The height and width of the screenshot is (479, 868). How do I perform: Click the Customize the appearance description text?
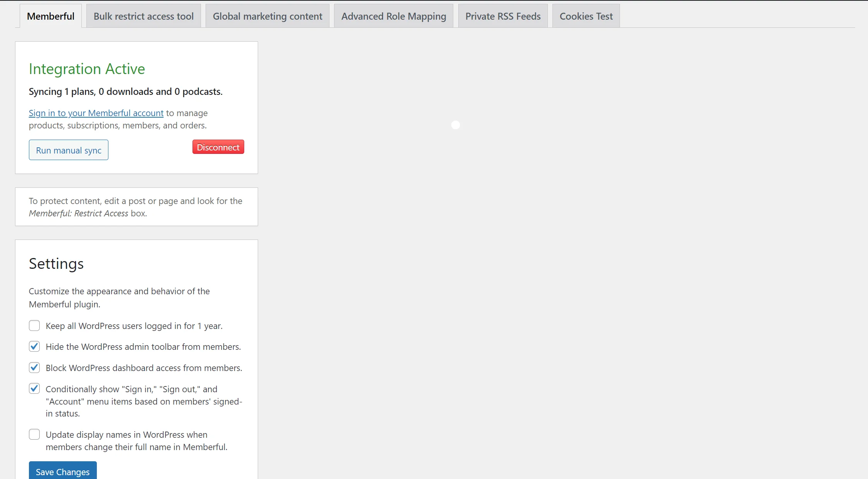119,298
